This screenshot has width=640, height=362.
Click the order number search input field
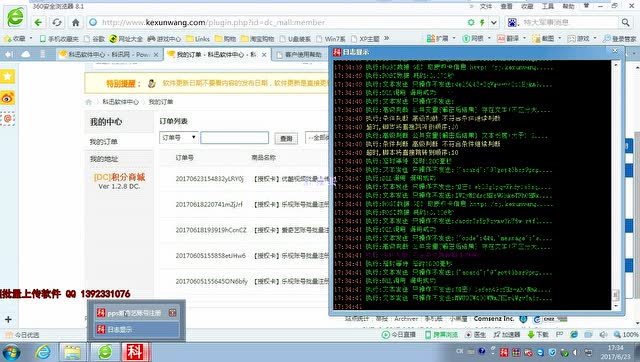coord(235,138)
